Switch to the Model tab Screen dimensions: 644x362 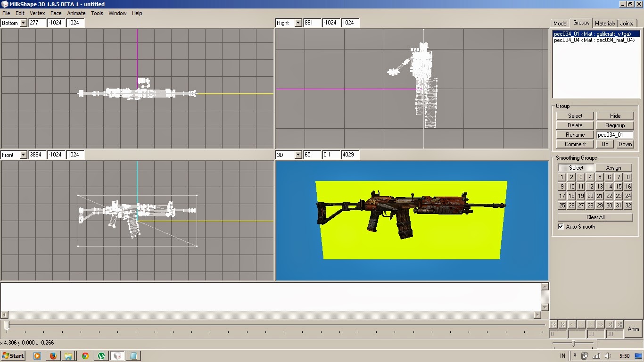560,24
